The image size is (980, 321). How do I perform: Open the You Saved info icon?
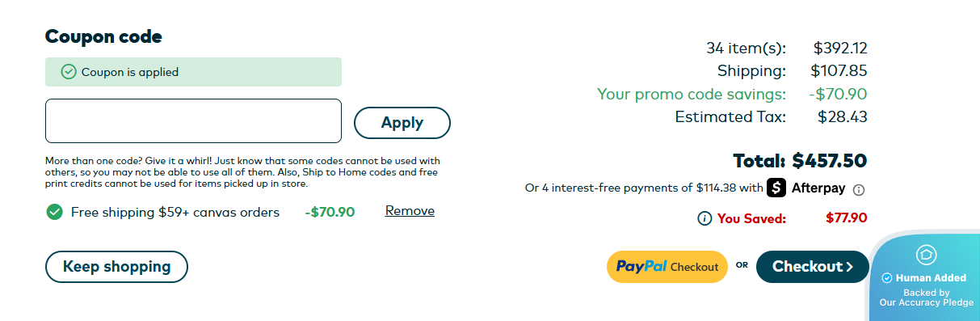705,218
